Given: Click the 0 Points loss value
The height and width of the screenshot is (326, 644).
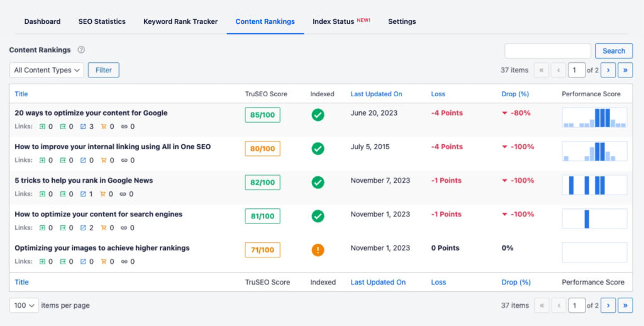Looking at the screenshot, I should click(445, 248).
